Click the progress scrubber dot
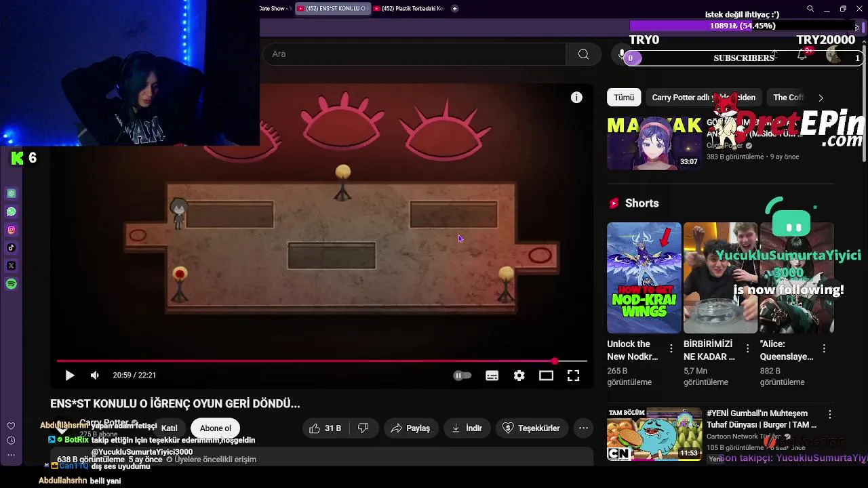868x488 pixels. click(555, 361)
